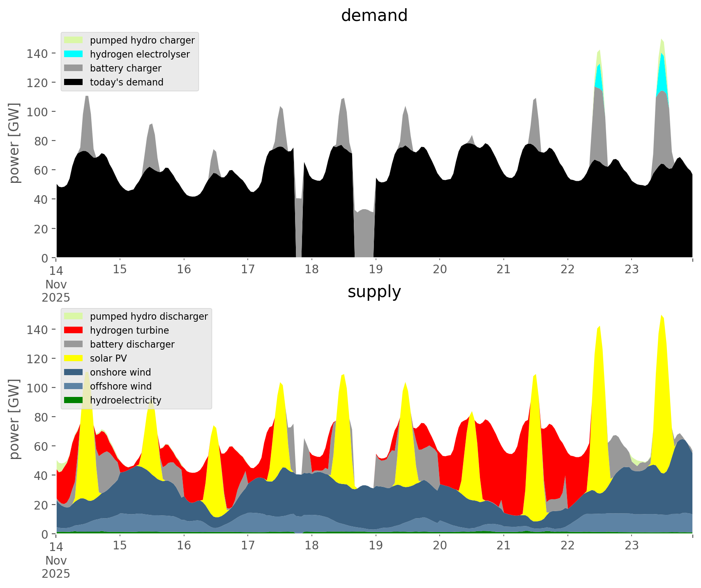Select date tick 22 on supply chart axis
This screenshot has width=701, height=588.
tap(567, 546)
